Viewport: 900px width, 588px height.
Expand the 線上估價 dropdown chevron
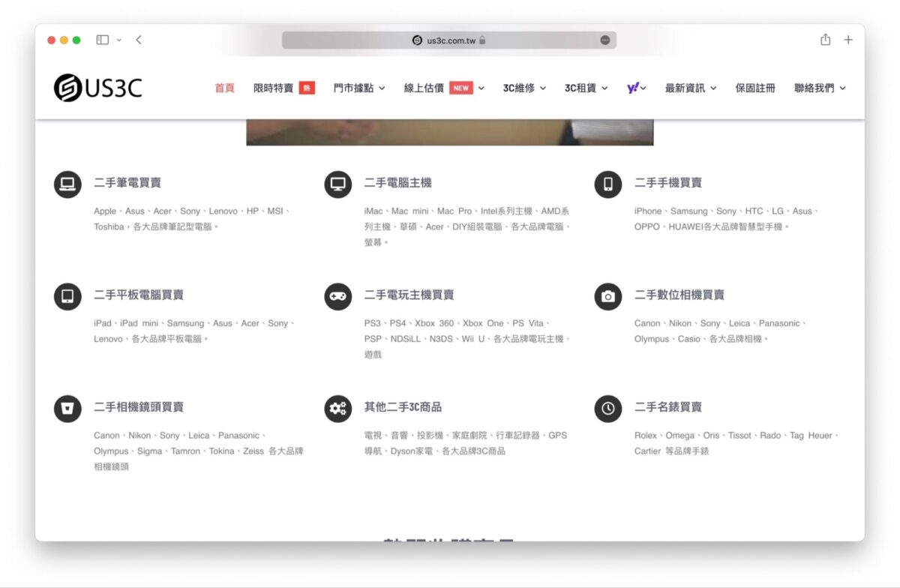click(481, 88)
